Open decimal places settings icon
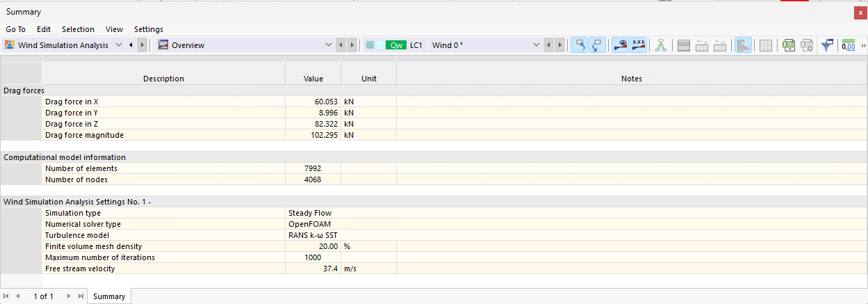868x304 pixels. (x=849, y=45)
